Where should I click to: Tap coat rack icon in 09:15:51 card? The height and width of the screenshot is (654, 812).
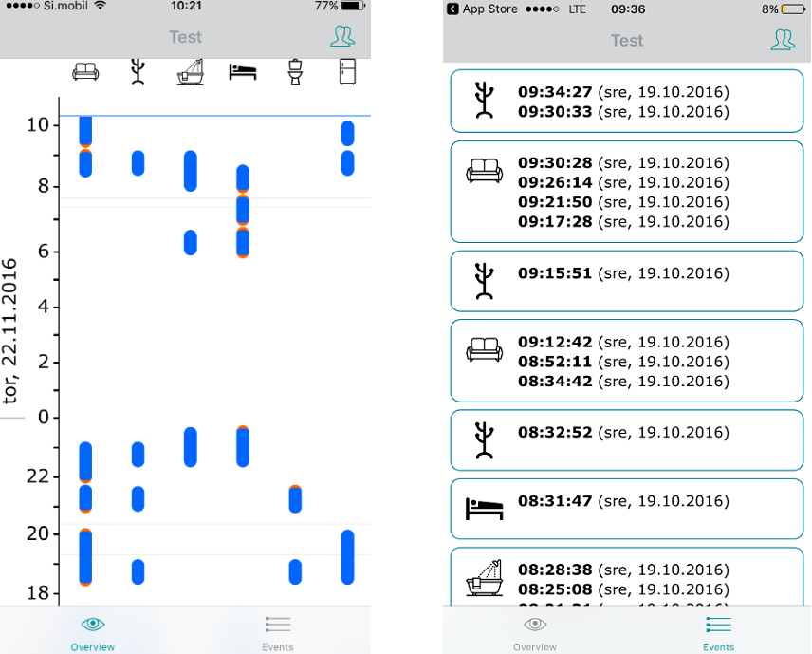(484, 281)
